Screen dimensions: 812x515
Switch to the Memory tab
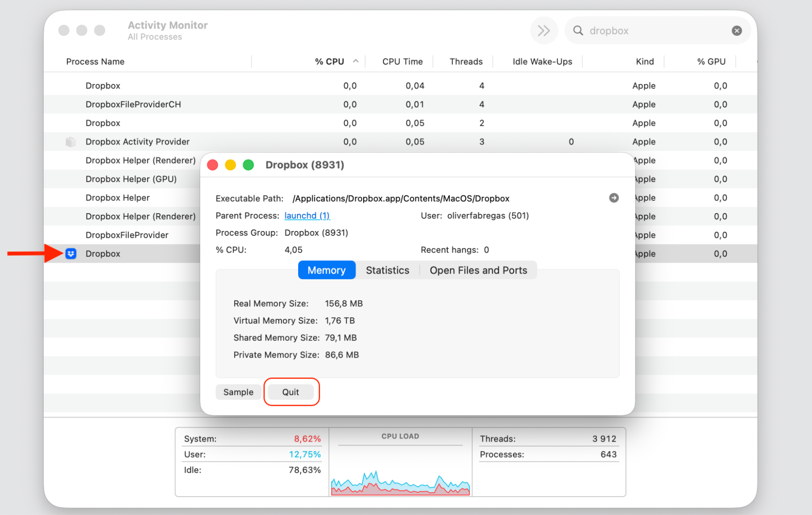[x=327, y=270]
